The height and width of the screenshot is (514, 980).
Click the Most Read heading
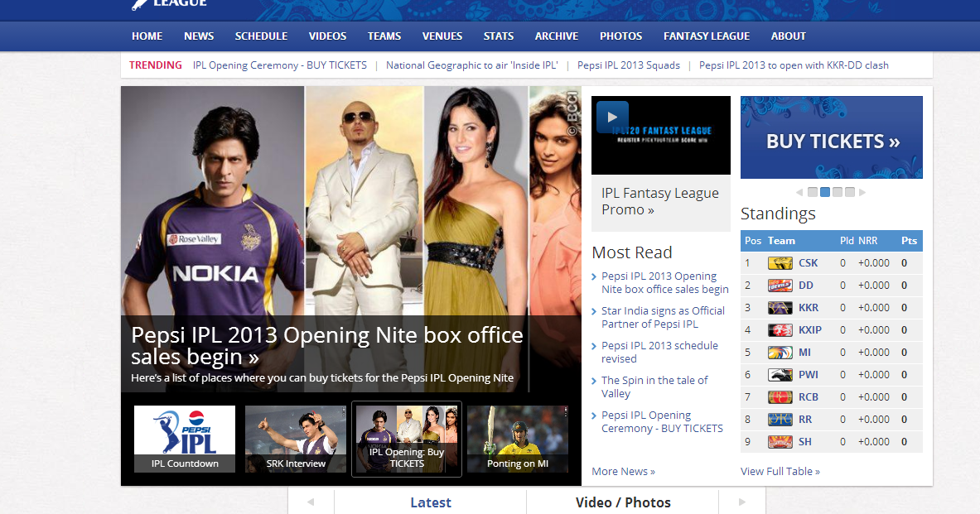pyautogui.click(x=632, y=252)
